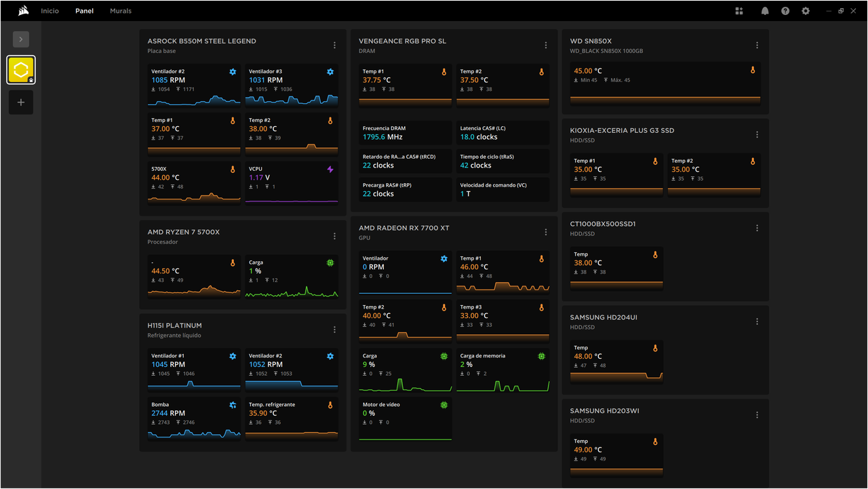Select the Latencia CAS# (LC) tile
This screenshot has width=868, height=489.
click(502, 133)
